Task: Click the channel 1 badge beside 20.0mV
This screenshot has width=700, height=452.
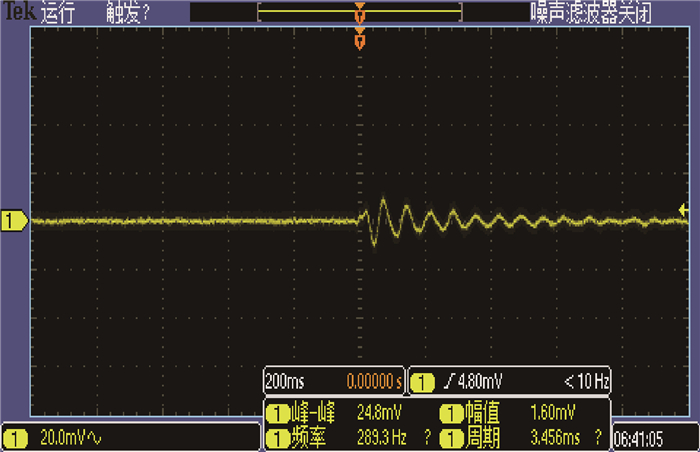Action: [18, 438]
